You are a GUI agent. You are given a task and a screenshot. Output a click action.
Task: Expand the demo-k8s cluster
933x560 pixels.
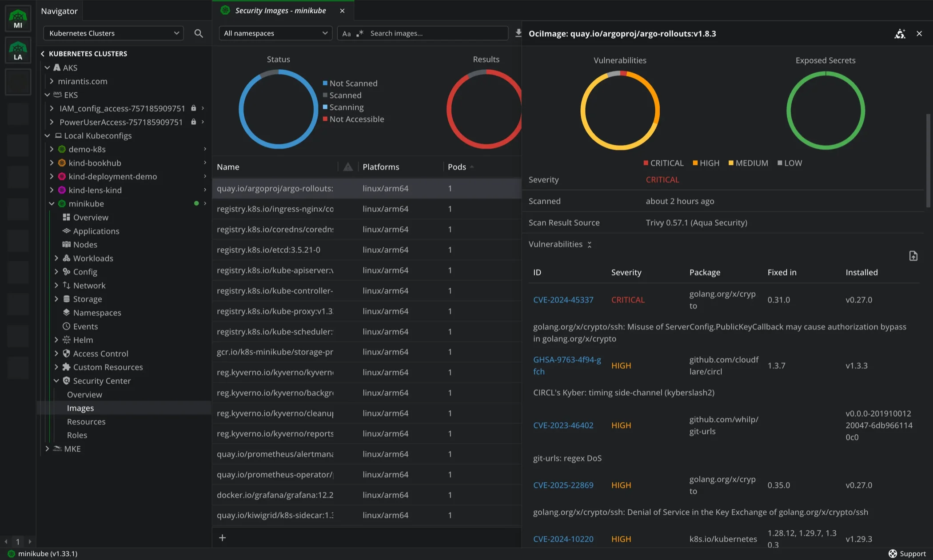(x=52, y=149)
